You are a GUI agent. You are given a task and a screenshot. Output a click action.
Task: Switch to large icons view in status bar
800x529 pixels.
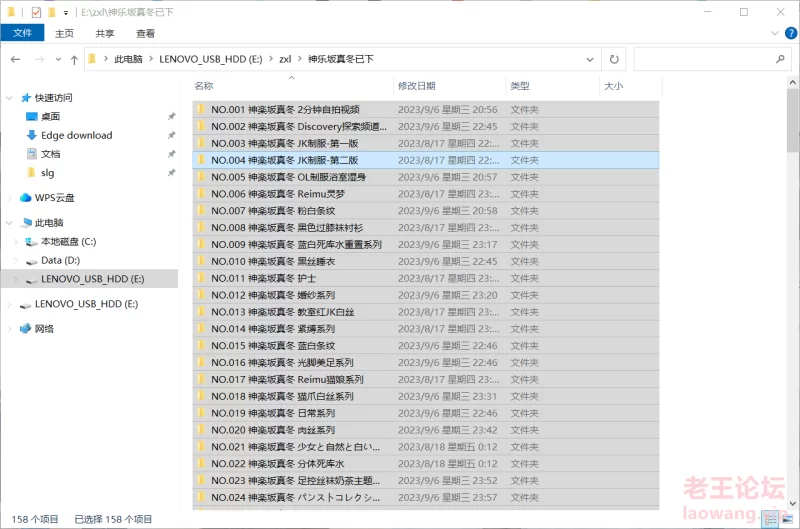click(x=787, y=519)
